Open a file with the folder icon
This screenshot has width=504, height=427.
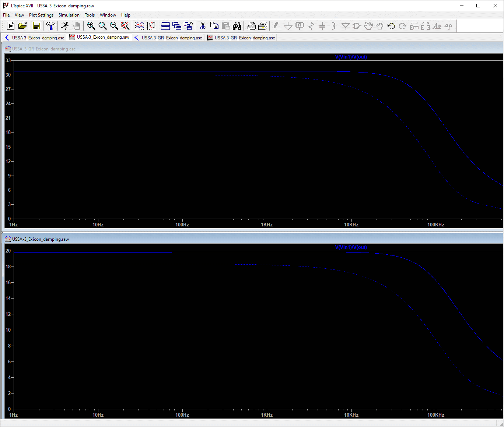[x=22, y=26]
